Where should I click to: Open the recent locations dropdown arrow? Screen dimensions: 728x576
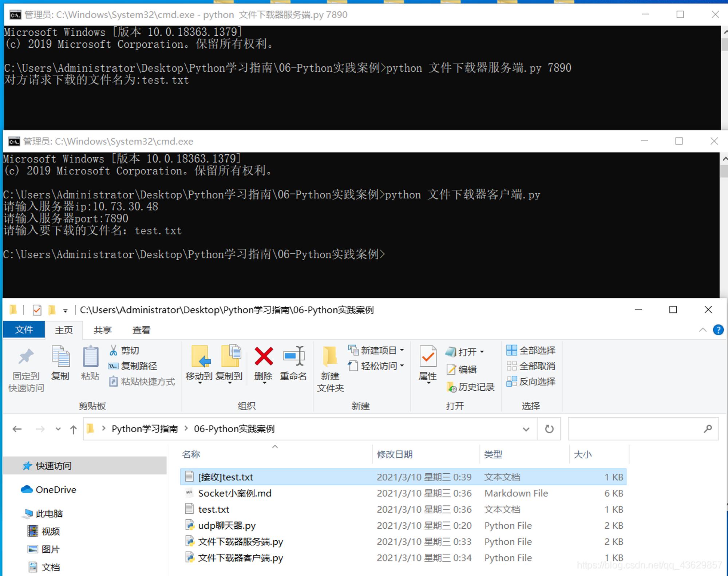click(58, 429)
